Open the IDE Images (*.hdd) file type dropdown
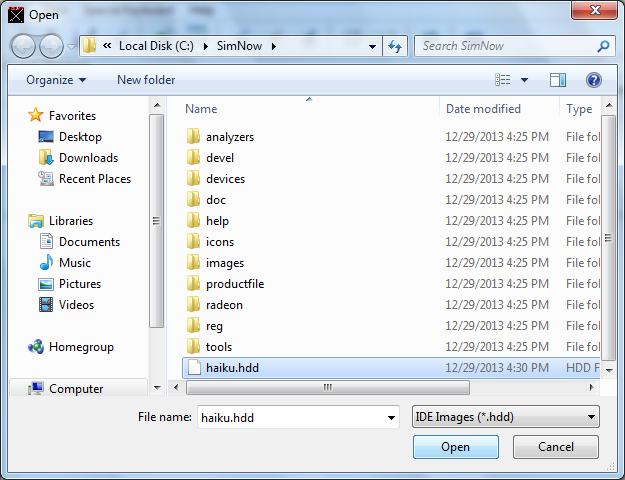The width and height of the screenshot is (625, 480). tap(505, 417)
